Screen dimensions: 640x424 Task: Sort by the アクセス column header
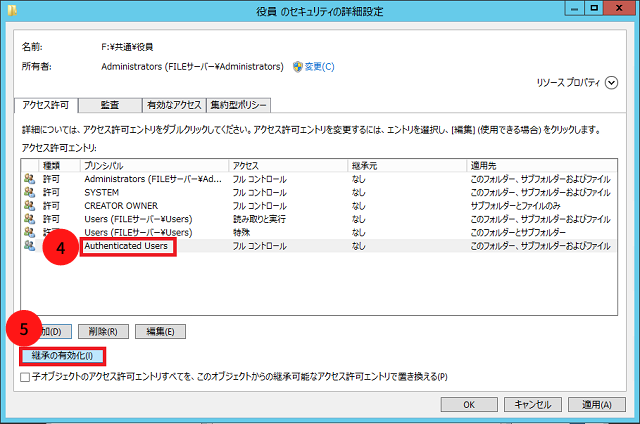(288, 166)
